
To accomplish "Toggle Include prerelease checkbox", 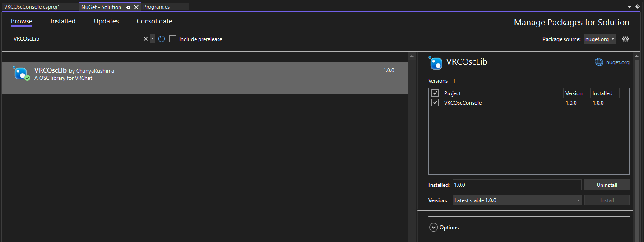I will [x=173, y=39].
